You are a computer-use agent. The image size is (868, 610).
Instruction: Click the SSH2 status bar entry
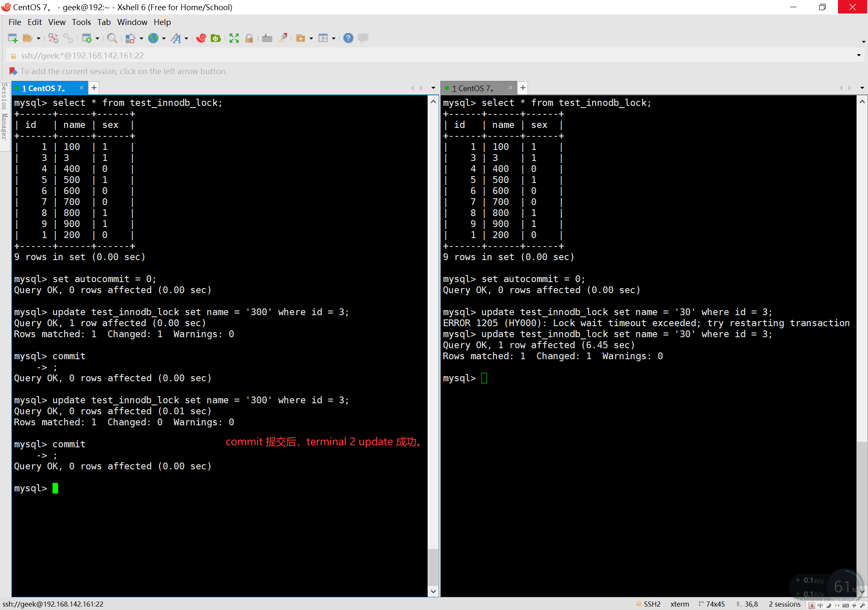(x=648, y=604)
